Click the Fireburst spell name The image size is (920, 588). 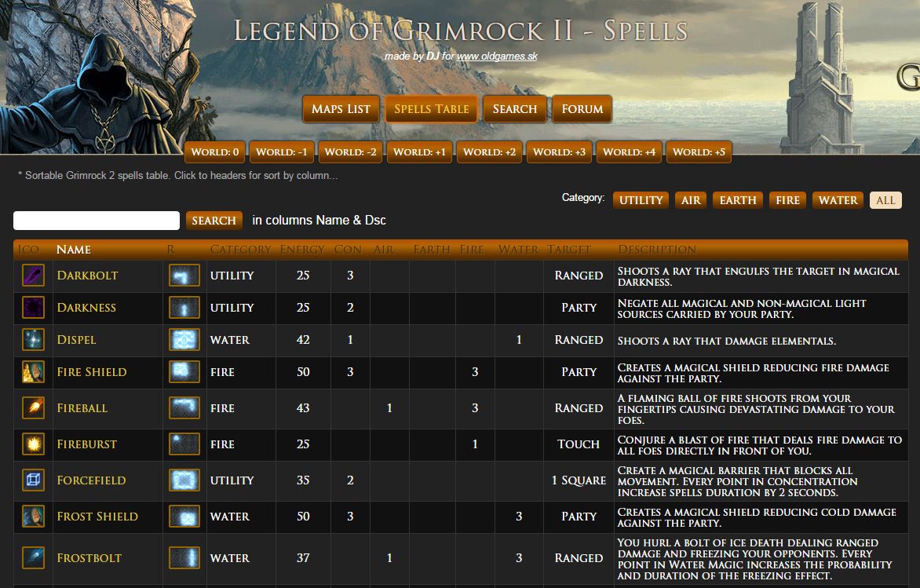point(87,444)
